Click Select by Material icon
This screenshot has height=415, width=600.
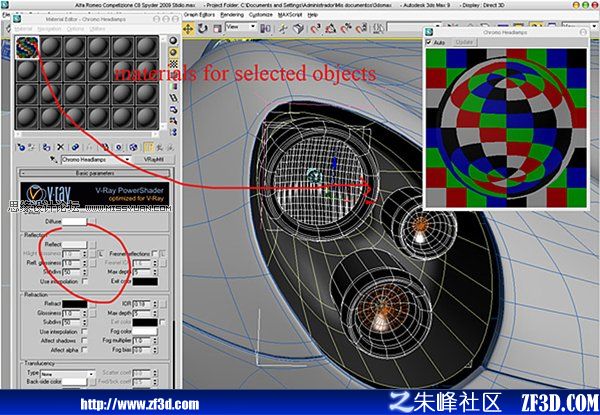(x=173, y=121)
